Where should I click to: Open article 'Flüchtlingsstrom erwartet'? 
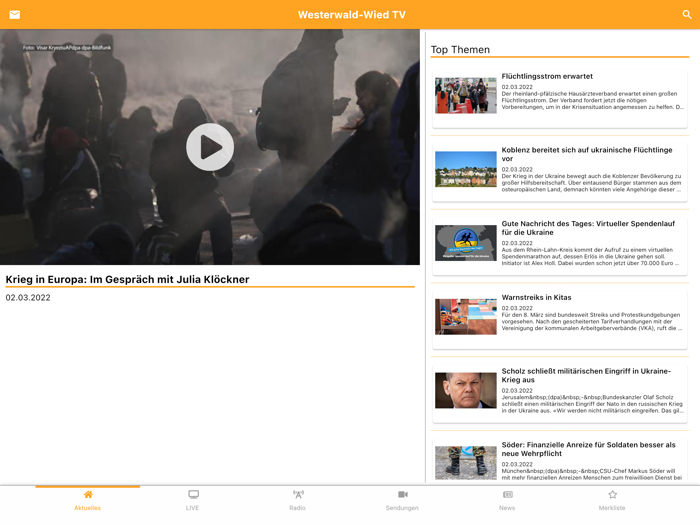(560, 99)
